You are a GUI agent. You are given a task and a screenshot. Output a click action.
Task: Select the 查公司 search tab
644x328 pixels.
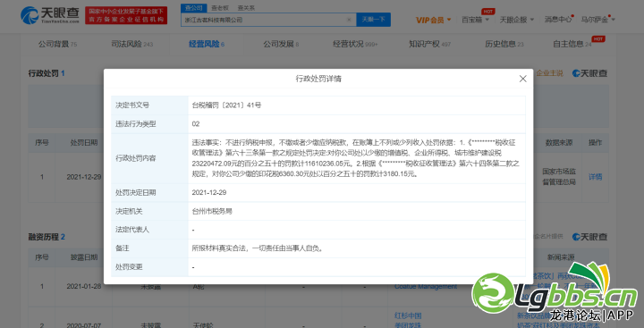click(193, 8)
